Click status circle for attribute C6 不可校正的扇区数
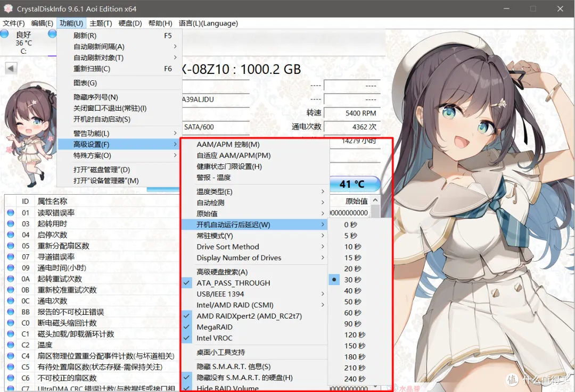 point(11,378)
